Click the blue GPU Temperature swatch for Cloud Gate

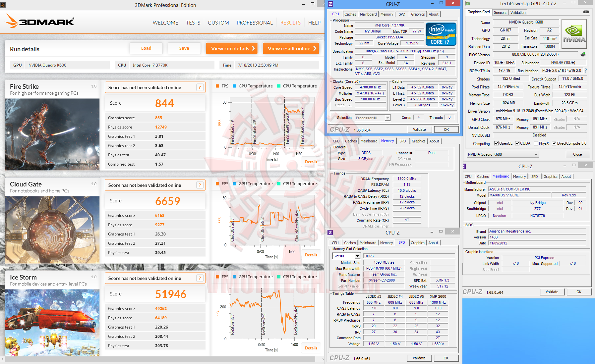pos(234,184)
